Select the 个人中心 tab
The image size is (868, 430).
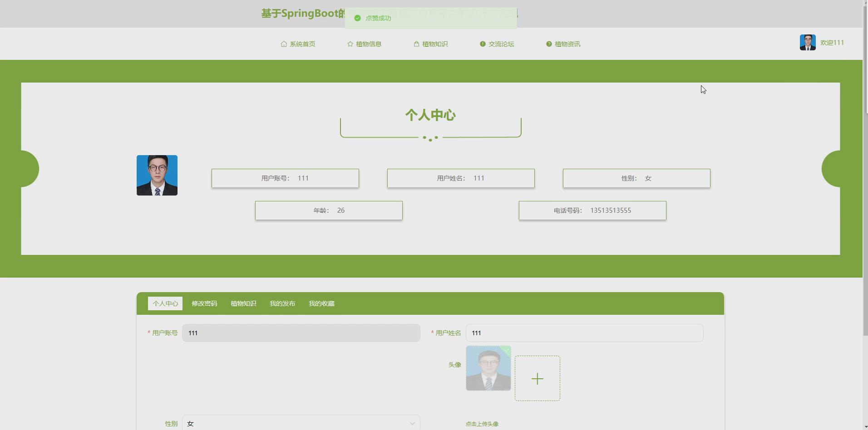point(165,303)
